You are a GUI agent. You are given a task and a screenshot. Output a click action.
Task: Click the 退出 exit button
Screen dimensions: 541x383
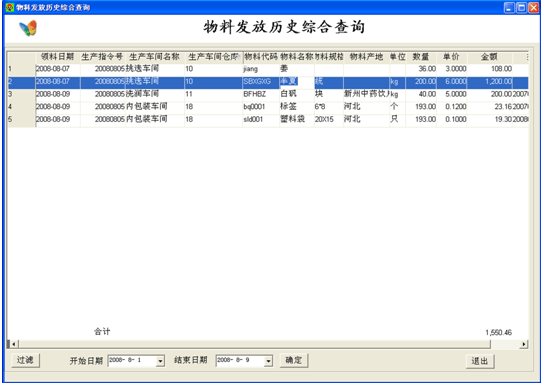480,361
